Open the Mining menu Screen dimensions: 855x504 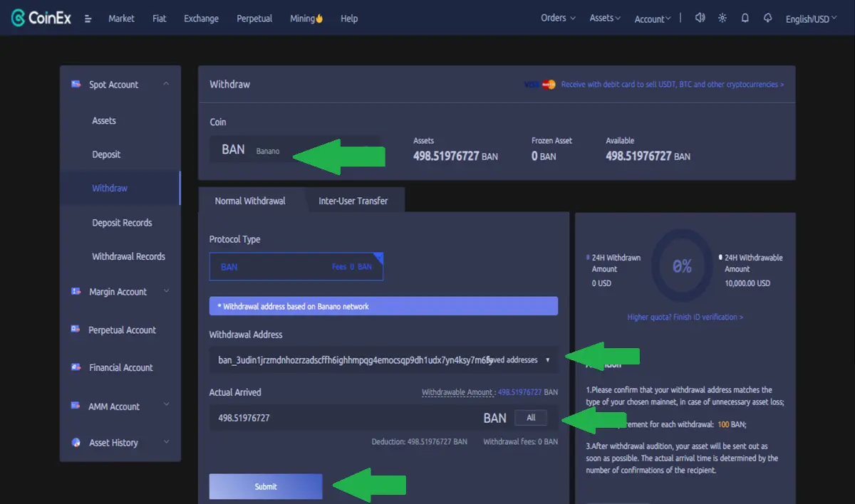306,19
